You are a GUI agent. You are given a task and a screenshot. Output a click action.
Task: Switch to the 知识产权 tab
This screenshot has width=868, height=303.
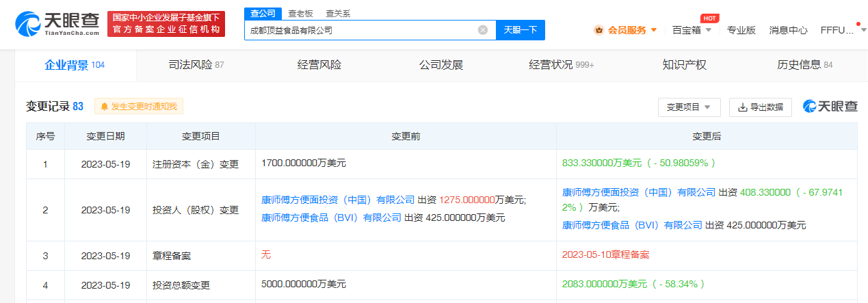point(684,65)
